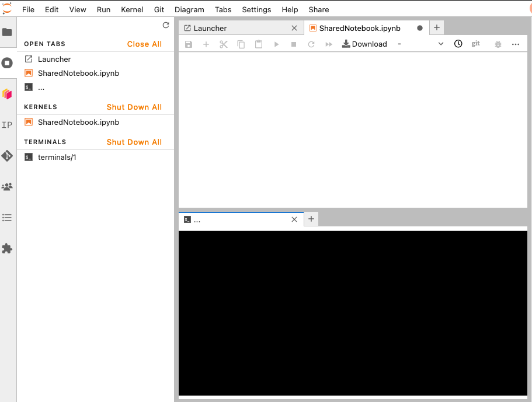This screenshot has width=532, height=402.
Task: Cut the selected notebook cells
Action: (223, 43)
